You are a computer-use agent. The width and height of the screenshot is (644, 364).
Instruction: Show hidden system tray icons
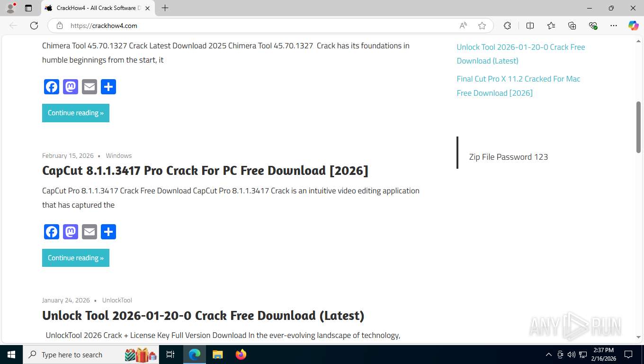549,355
